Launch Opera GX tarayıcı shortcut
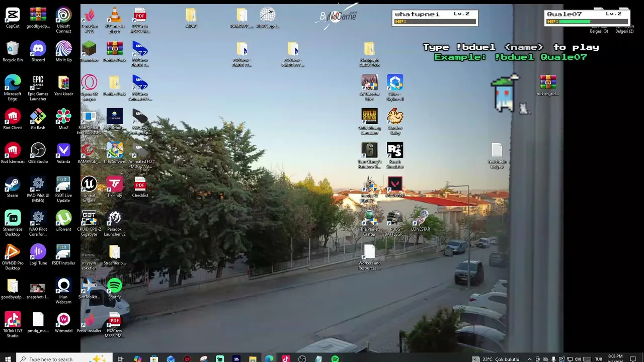 point(89,88)
